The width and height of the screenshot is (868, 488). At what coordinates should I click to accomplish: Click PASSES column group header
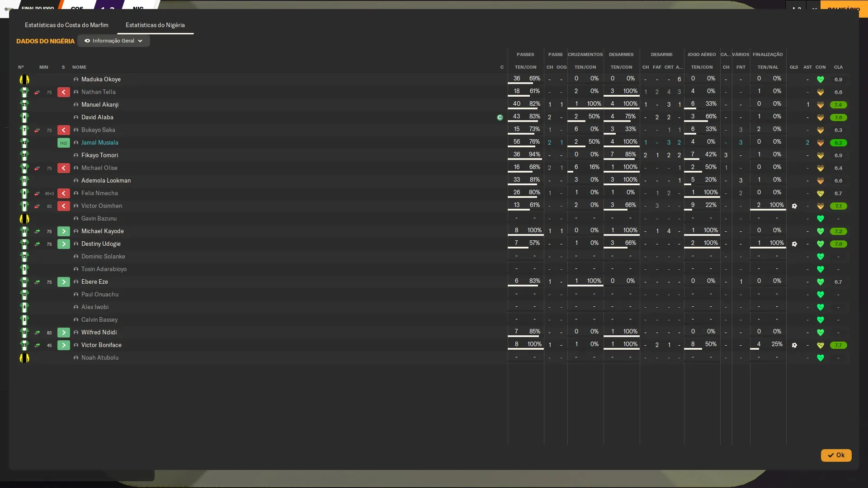[525, 54]
